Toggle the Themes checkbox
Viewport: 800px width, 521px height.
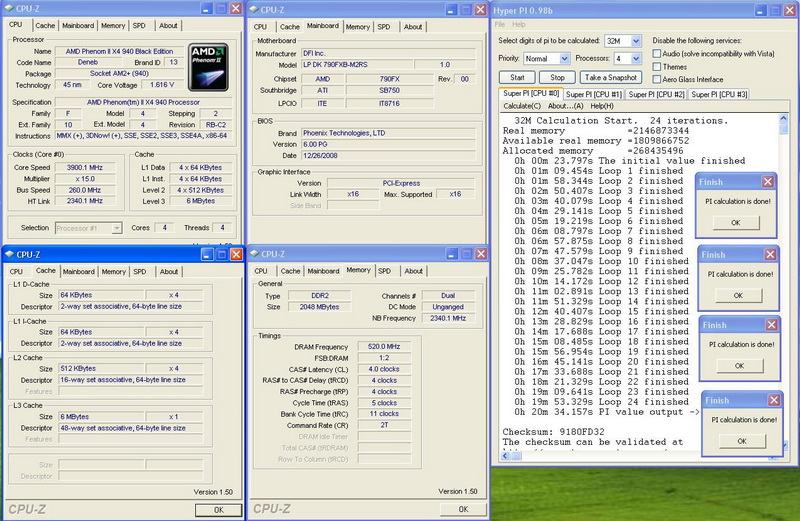pyautogui.click(x=658, y=66)
